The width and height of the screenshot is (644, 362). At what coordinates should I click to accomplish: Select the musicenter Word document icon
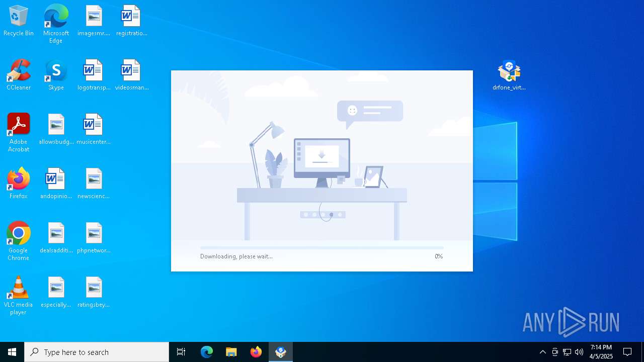(94, 130)
